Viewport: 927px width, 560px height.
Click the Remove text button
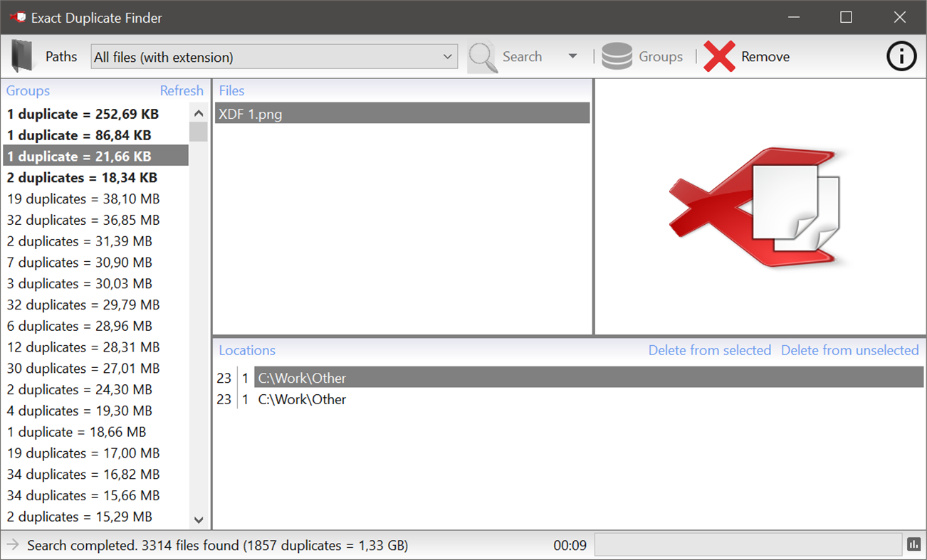click(x=765, y=57)
